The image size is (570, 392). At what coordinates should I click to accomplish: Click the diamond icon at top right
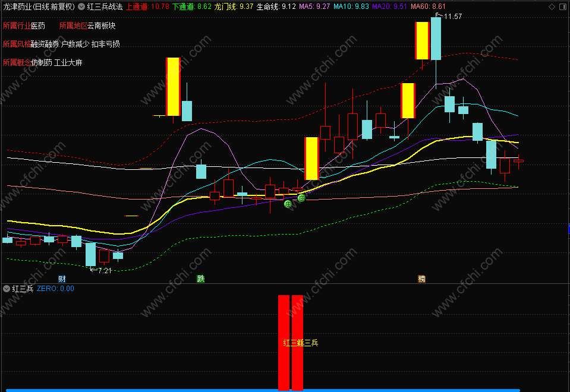pos(552,7)
